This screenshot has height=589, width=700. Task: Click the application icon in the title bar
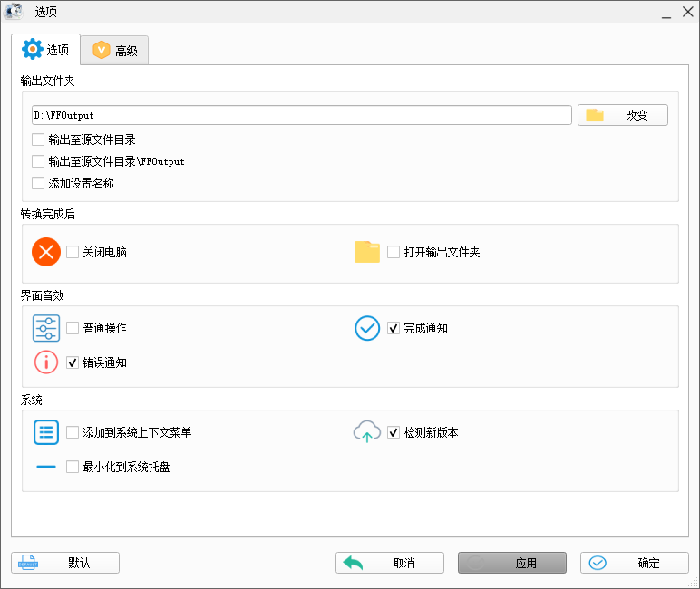(14, 11)
